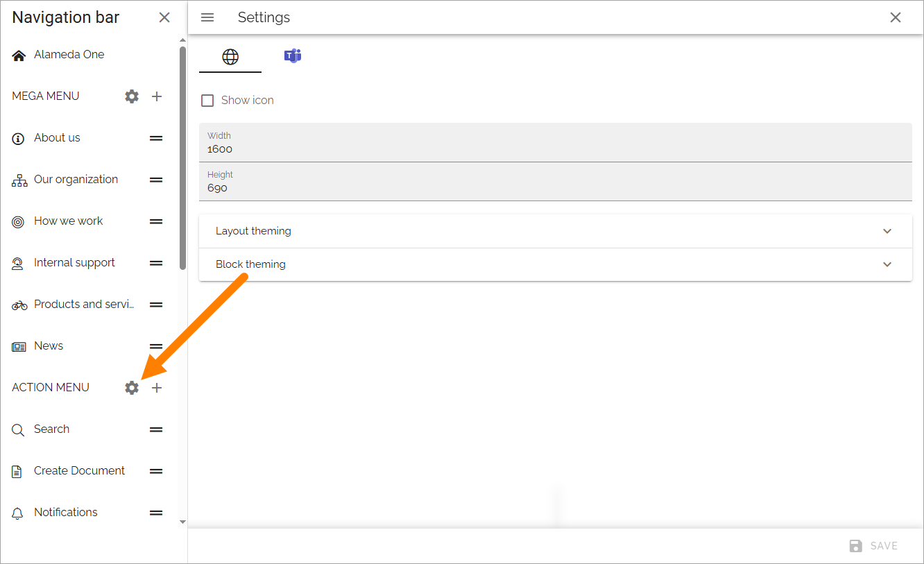Click the Save button
The height and width of the screenshot is (564, 924).
tap(874, 546)
